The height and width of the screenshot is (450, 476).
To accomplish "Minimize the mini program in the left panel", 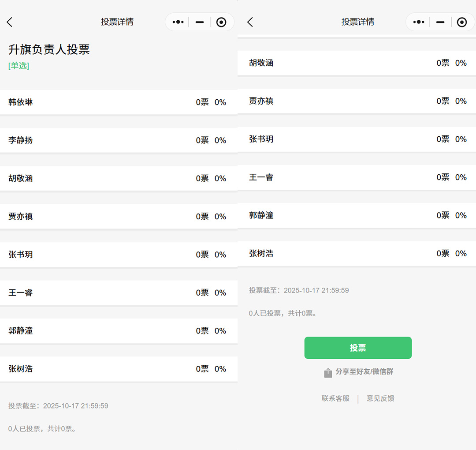I will (200, 22).
